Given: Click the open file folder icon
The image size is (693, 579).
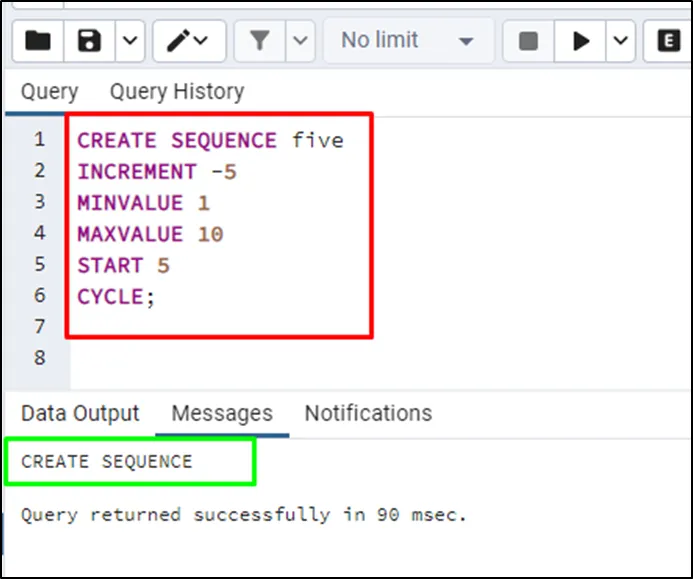Looking at the screenshot, I should 38,41.
